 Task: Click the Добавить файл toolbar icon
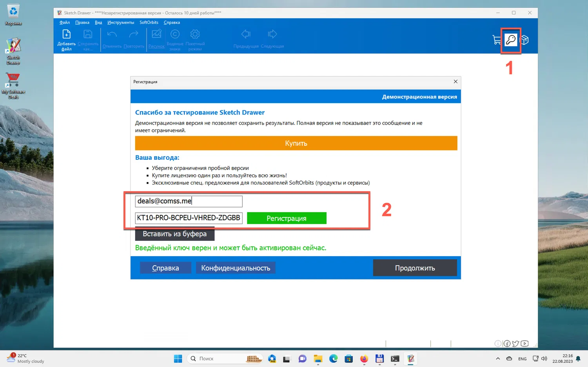coord(66,40)
